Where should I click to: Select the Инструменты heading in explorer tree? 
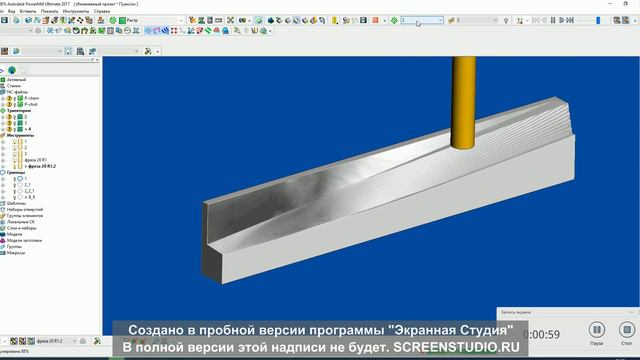[x=20, y=135]
